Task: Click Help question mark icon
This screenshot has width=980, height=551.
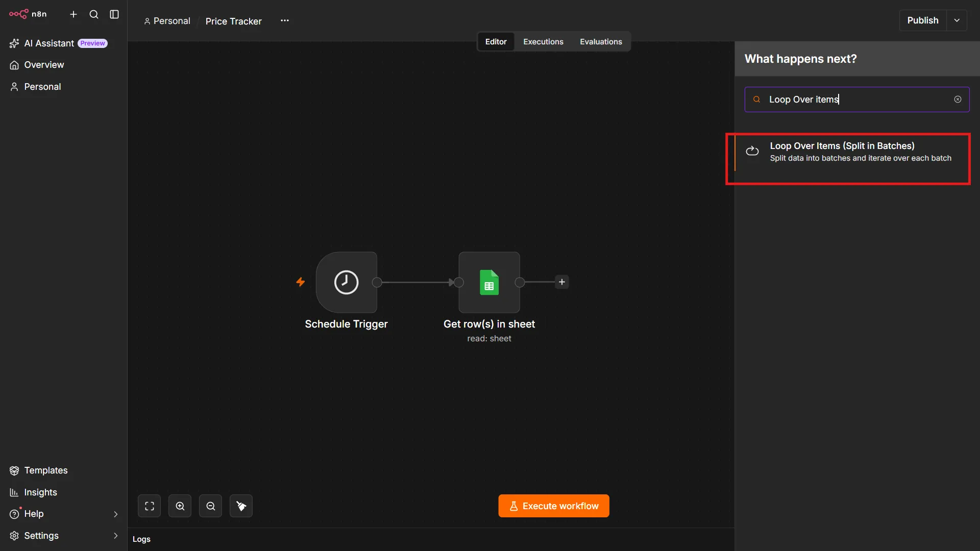Action: click(x=14, y=514)
